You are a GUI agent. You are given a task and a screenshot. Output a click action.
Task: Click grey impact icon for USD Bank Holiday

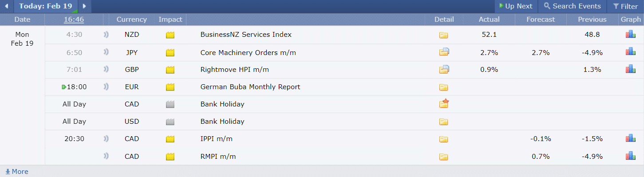(170, 122)
